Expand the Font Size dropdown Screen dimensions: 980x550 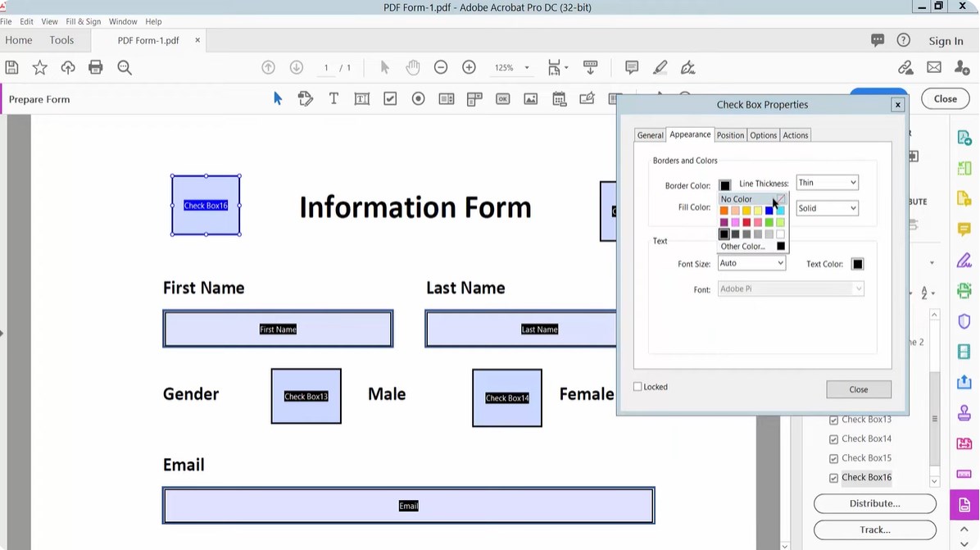(x=751, y=264)
